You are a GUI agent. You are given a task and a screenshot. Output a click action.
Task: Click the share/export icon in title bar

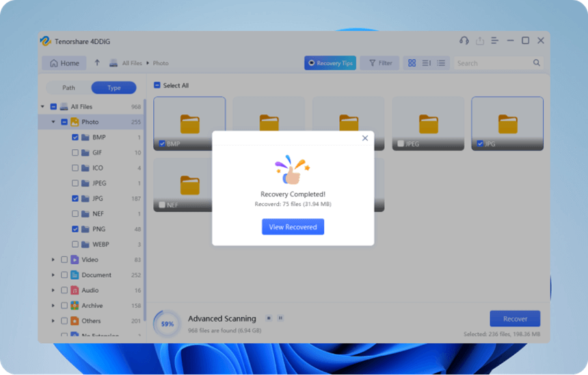pyautogui.click(x=479, y=41)
